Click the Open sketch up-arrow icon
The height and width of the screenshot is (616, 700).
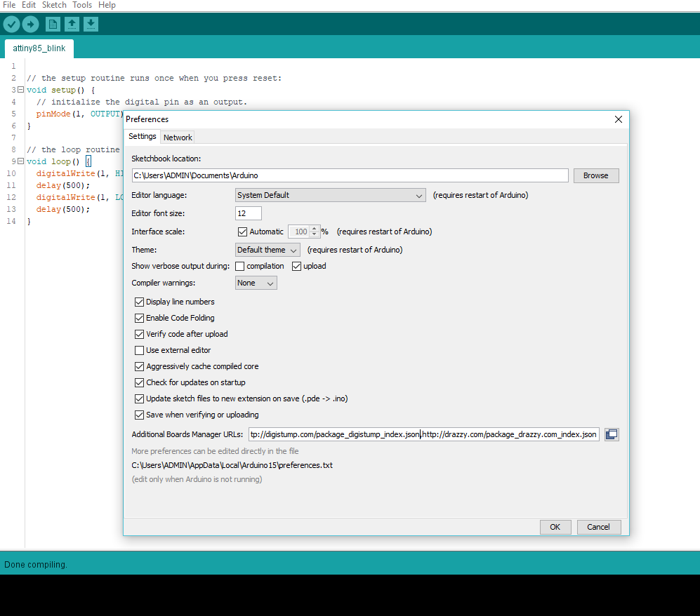coord(72,24)
